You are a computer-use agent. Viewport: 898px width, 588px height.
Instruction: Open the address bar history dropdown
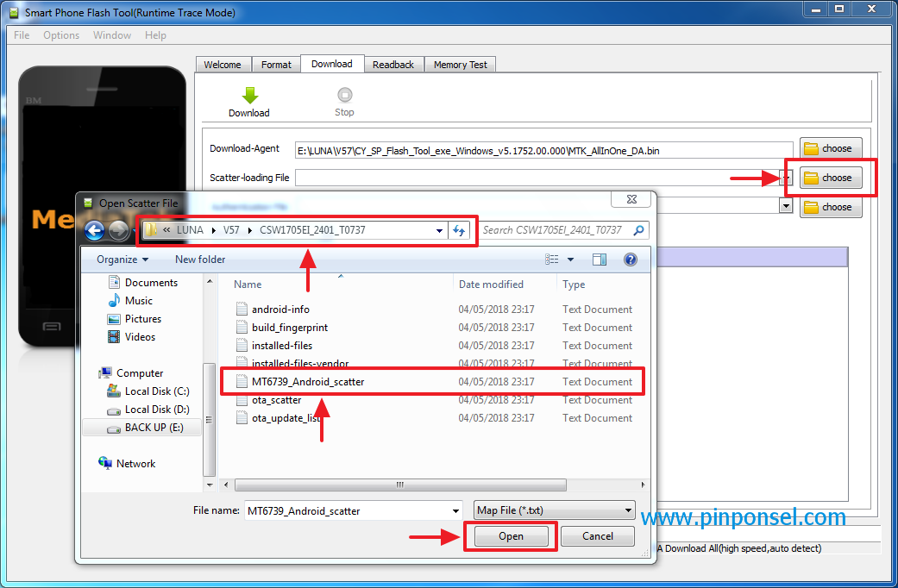pyautogui.click(x=439, y=231)
